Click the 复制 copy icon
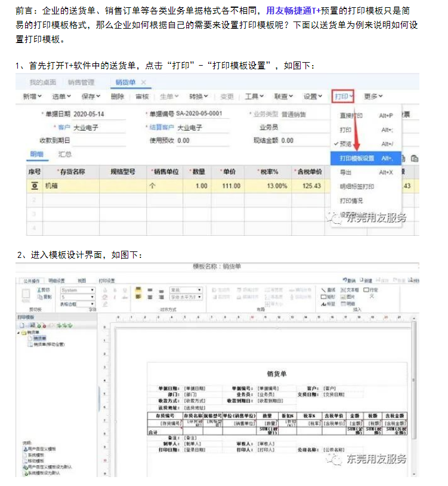Image resolution: width=448 pixels, height=486 pixels. [44, 297]
